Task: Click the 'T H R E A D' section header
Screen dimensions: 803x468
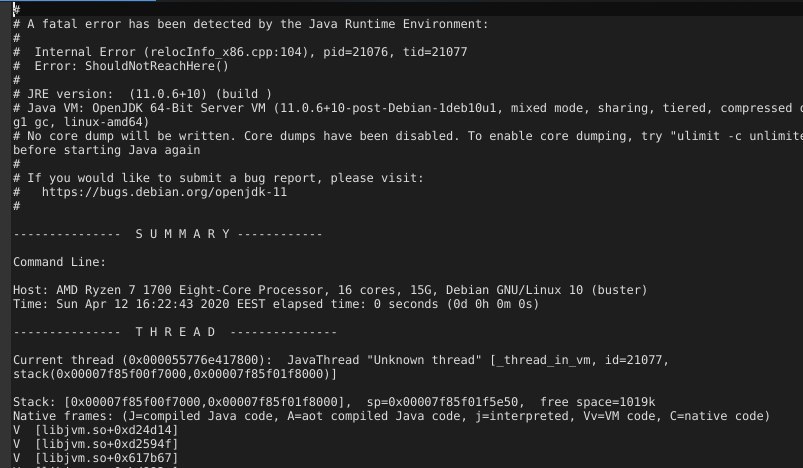Action: coord(176,332)
